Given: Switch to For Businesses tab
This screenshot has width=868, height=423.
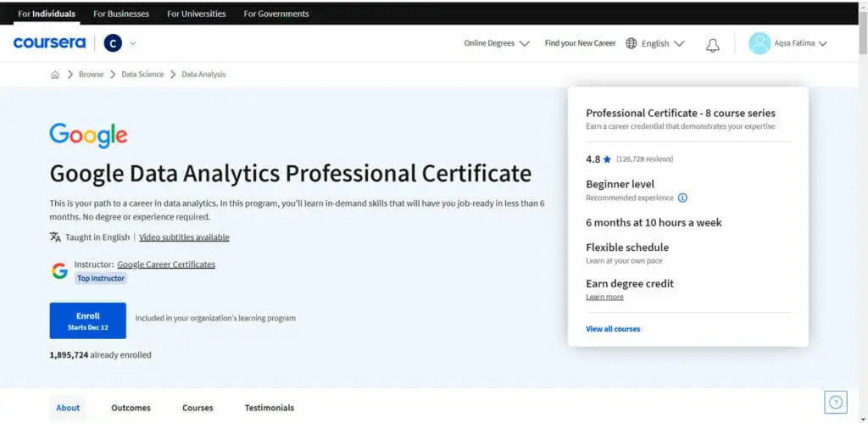Looking at the screenshot, I should coord(121,14).
